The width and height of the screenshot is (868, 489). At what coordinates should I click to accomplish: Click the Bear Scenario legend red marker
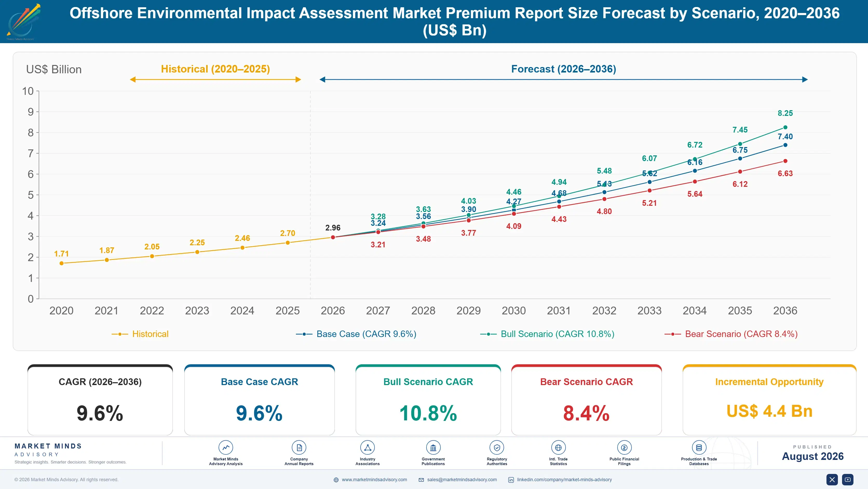tap(673, 334)
